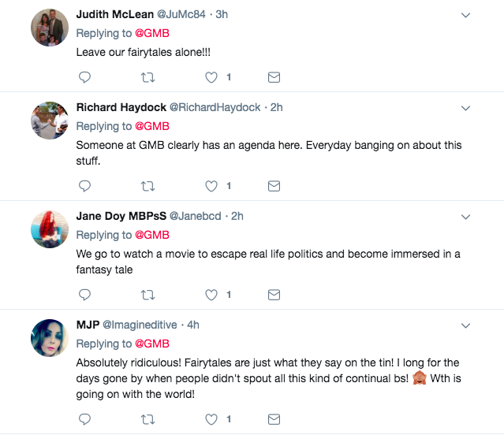Retweet Judith McLean's tweet
504x435 pixels.
[147, 77]
